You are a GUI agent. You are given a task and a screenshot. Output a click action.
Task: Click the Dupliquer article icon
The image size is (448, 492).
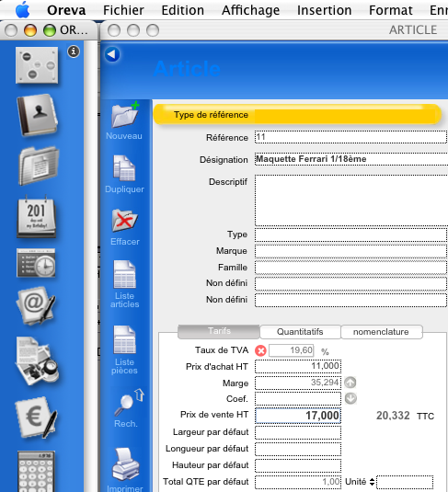(x=124, y=168)
